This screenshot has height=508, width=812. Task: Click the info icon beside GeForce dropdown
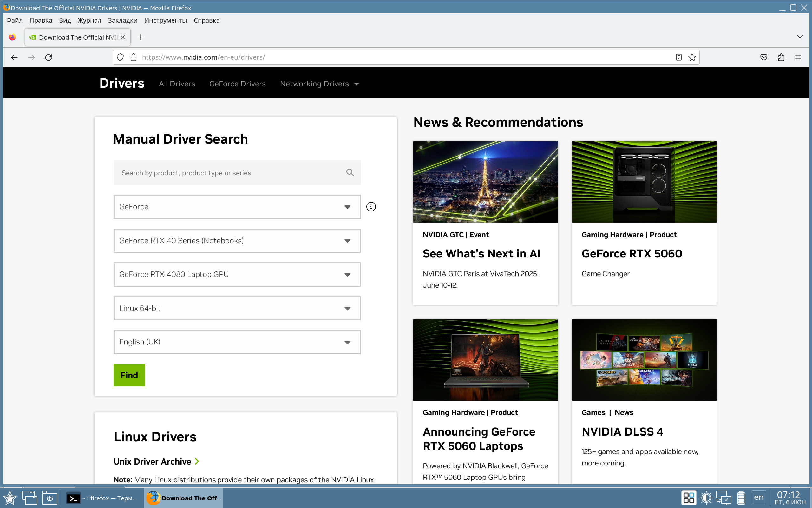point(371,207)
